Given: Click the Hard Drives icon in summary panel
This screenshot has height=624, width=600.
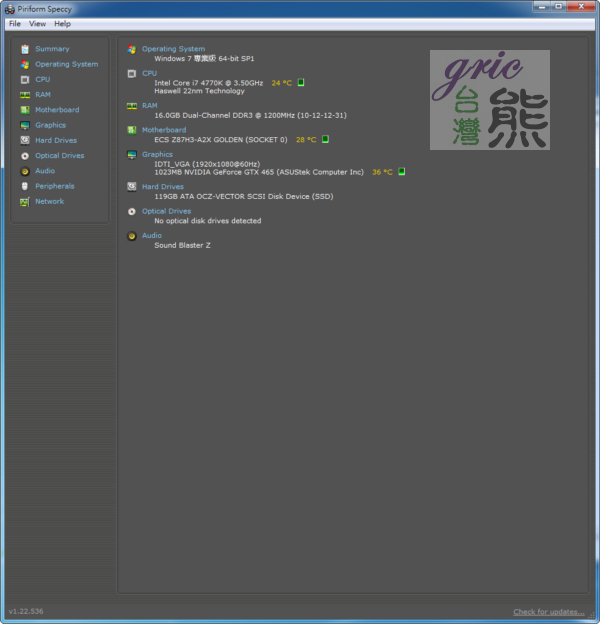Looking at the screenshot, I should (x=132, y=187).
